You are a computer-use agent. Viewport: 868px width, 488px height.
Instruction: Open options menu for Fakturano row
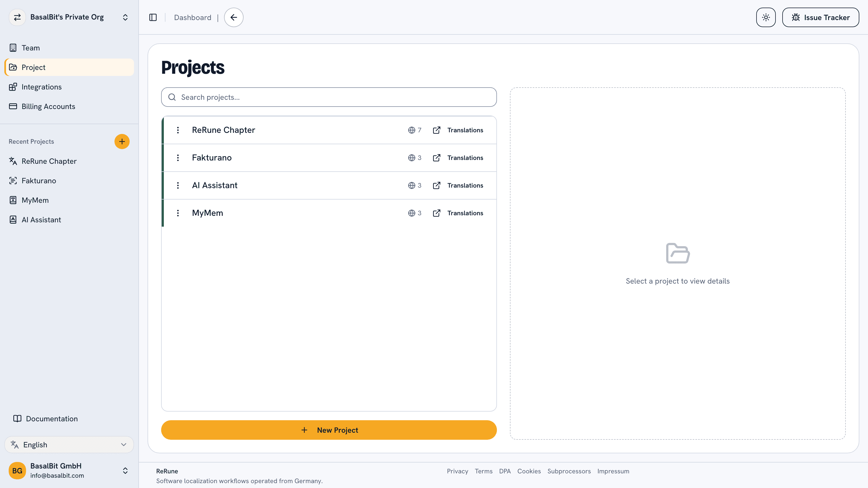tap(178, 158)
